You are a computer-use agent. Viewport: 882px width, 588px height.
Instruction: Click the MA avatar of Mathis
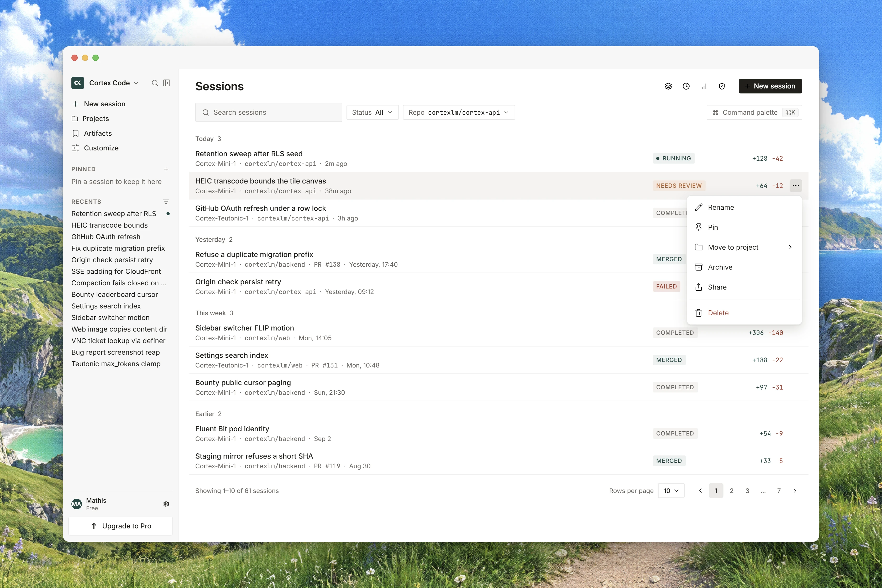(x=76, y=504)
